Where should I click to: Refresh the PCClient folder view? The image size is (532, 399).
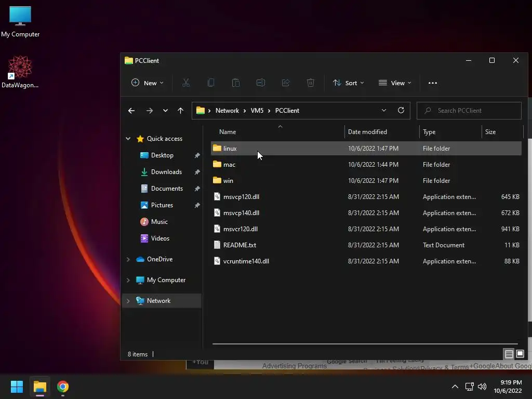tap(401, 110)
